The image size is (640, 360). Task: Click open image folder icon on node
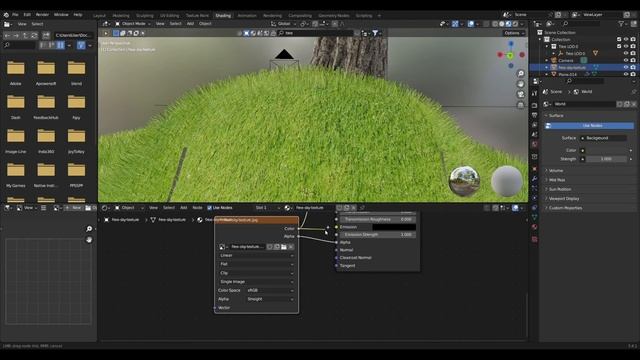(x=284, y=247)
